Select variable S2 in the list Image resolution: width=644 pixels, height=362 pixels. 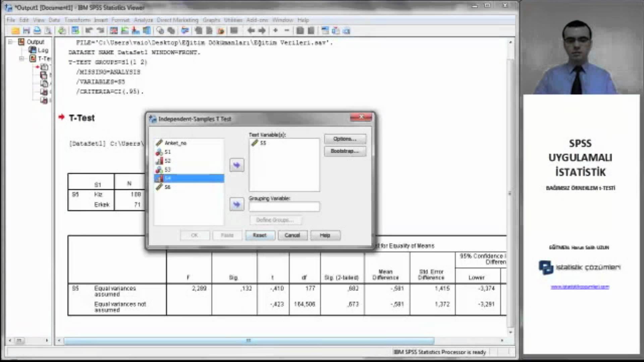pyautogui.click(x=189, y=161)
